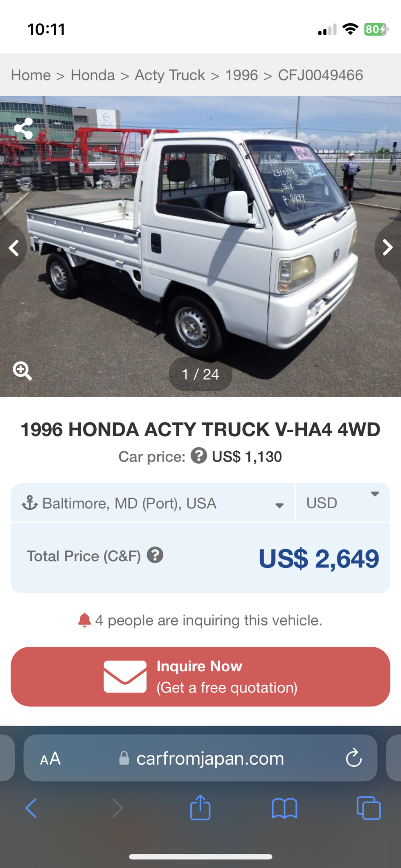Show the next vehicle photo
401x868 pixels.
point(387,248)
